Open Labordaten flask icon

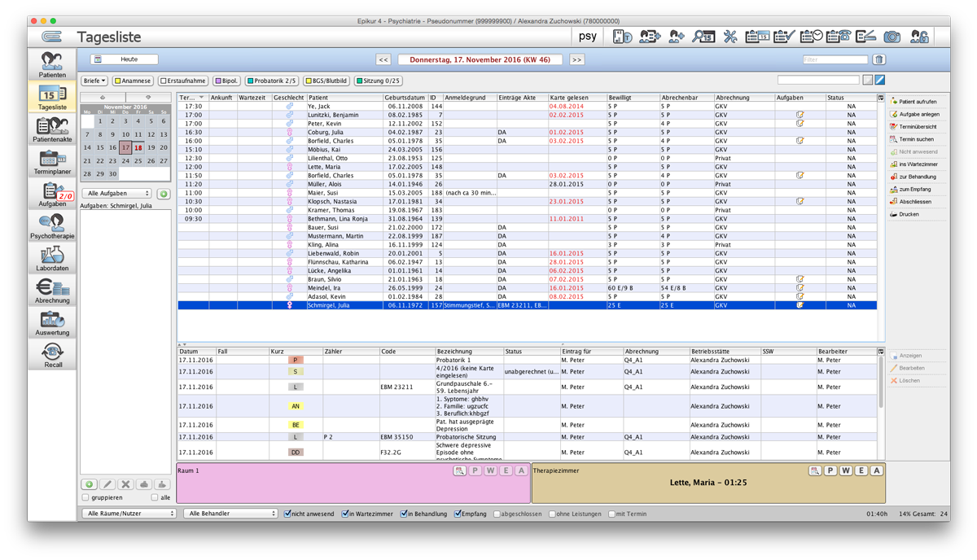pyautogui.click(x=52, y=259)
